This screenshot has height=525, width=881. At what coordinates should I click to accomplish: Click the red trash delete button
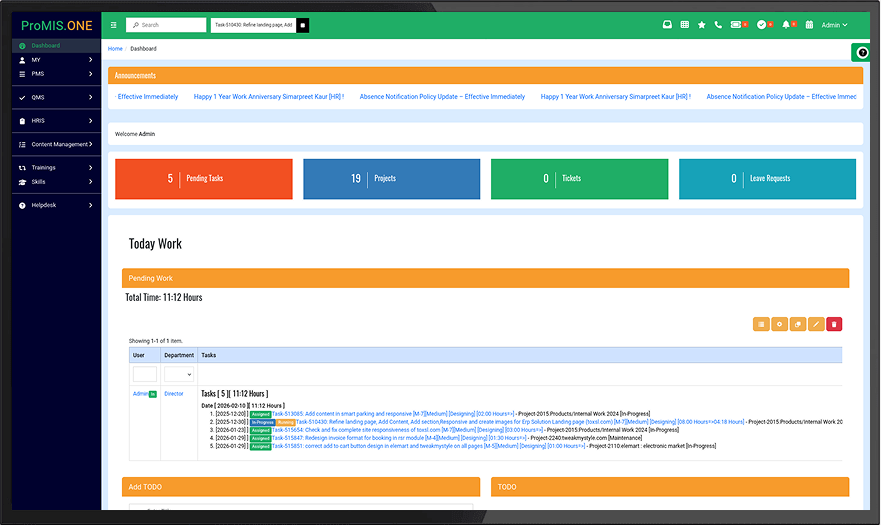834,324
